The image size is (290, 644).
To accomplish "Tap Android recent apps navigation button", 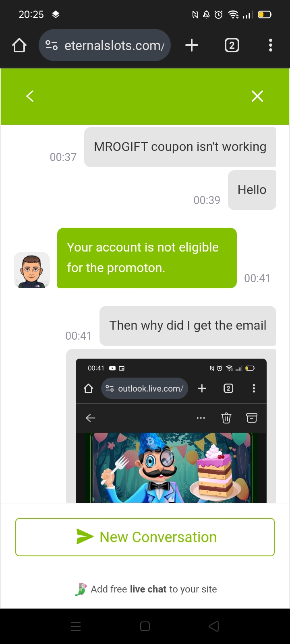I will tap(76, 626).
